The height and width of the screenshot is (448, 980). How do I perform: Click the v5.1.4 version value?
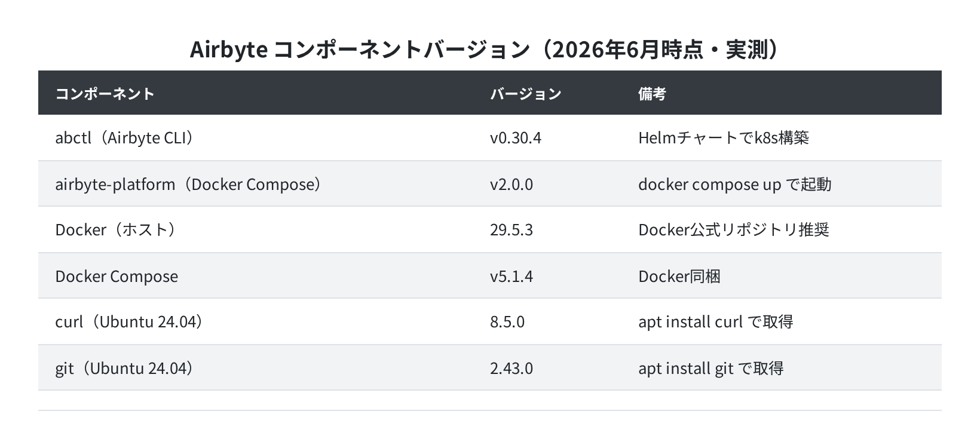[512, 276]
